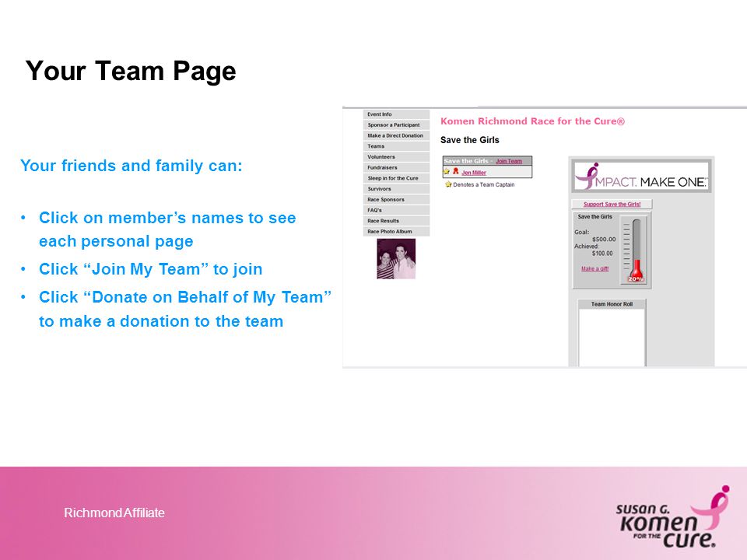Open the Race Results menu item
Image resolution: width=747 pixels, height=560 pixels.
coord(396,221)
